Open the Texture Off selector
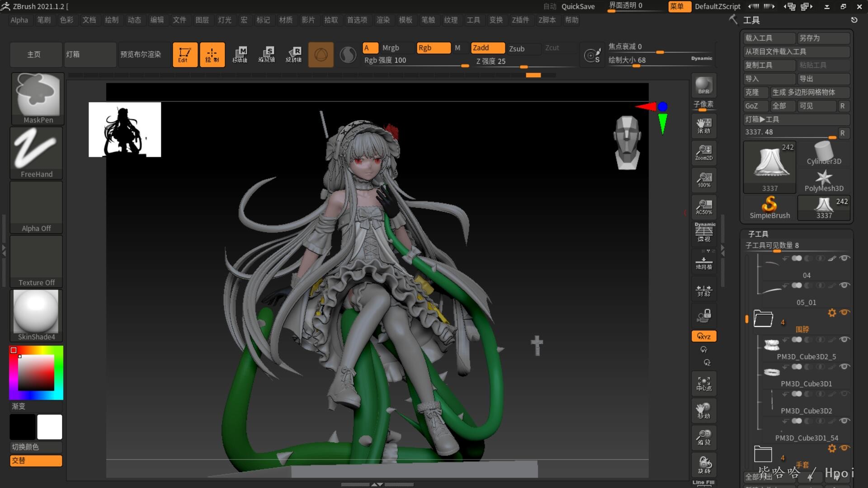Viewport: 868px width, 488px height. (37, 261)
